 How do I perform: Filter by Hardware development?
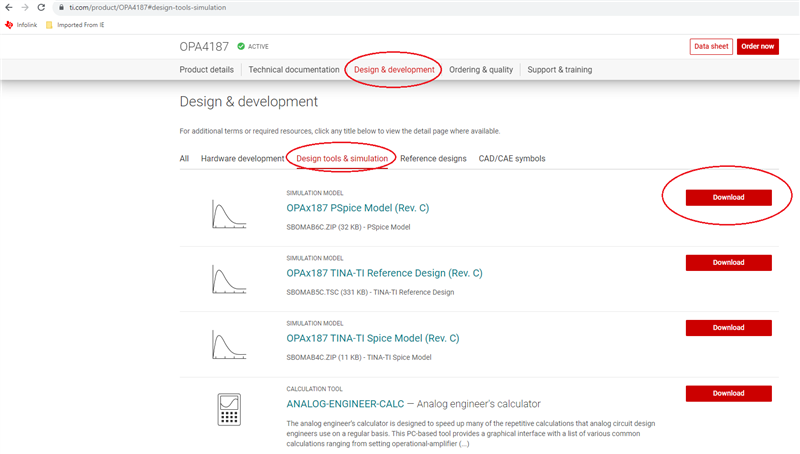[242, 159]
